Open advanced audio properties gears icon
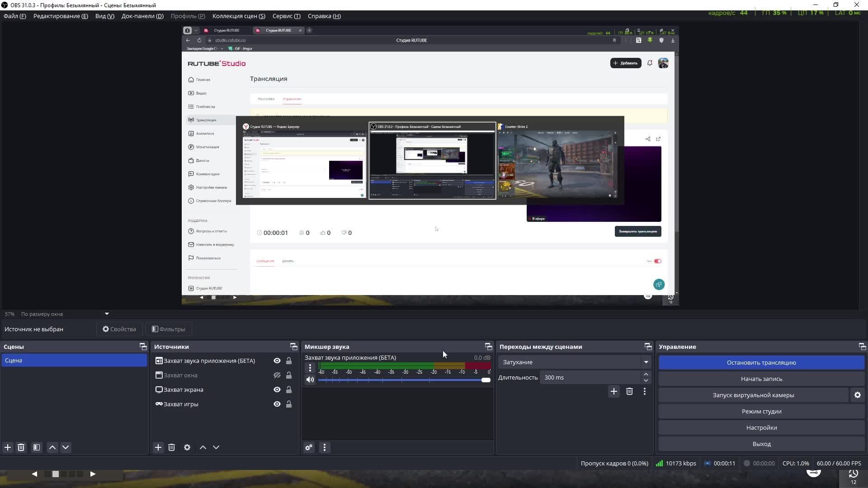Image resolution: width=868 pixels, height=488 pixels. click(x=309, y=447)
